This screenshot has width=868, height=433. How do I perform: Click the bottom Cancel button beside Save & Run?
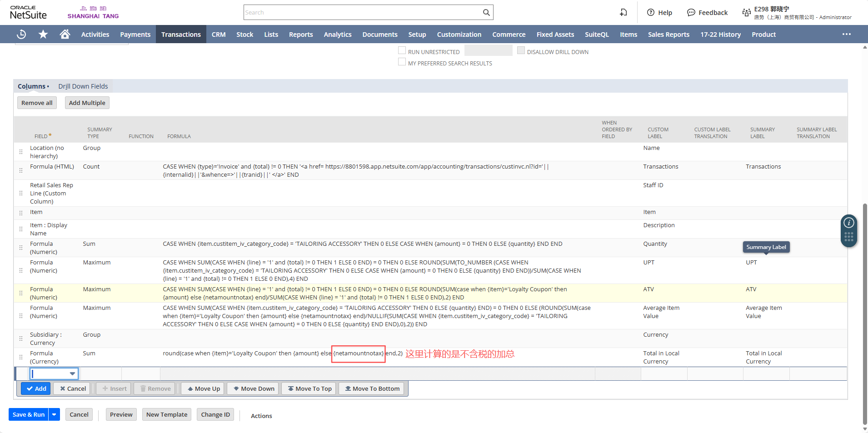click(79, 414)
